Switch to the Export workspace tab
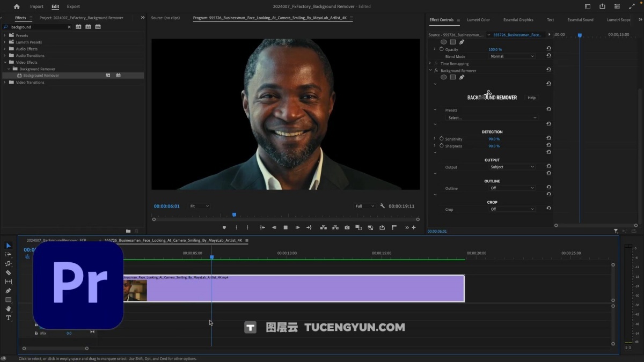 [74, 6]
